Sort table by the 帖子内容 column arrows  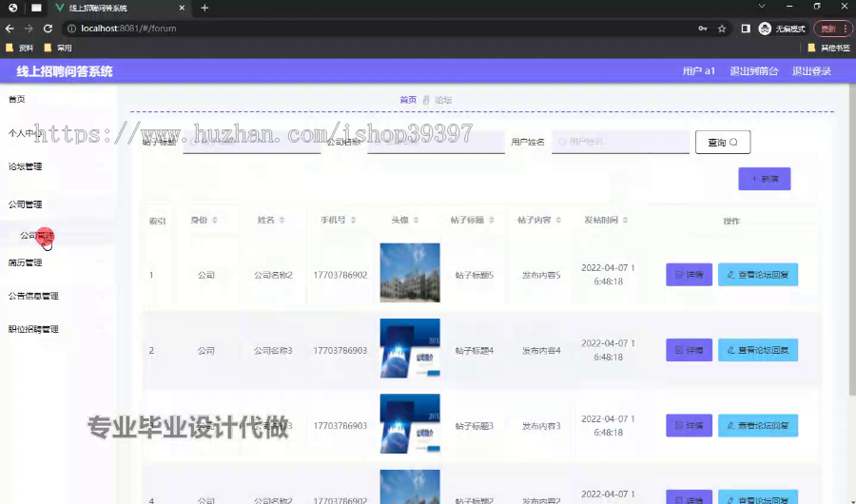[x=558, y=220]
